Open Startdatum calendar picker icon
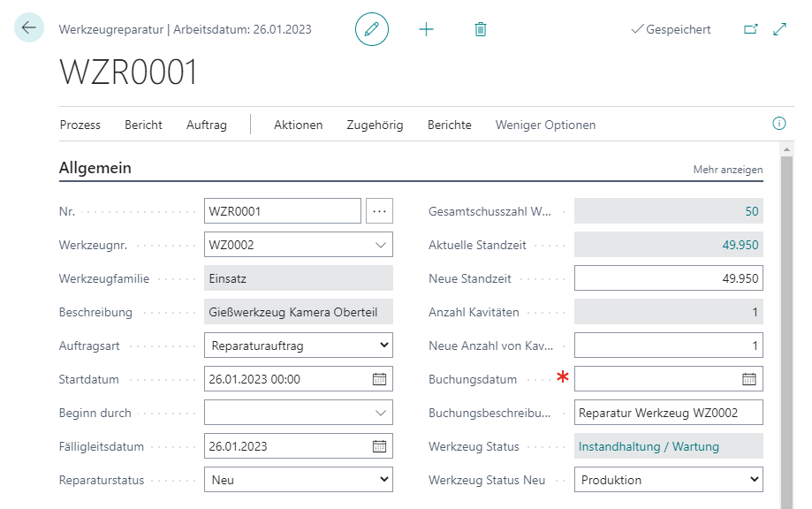The height and width of the screenshot is (509, 812). (x=380, y=379)
